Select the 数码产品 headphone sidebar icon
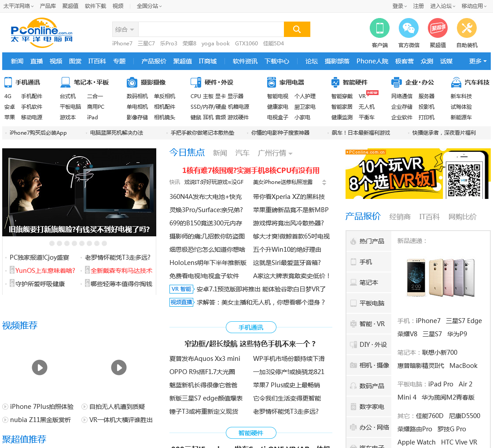The image size is (493, 448). [x=353, y=386]
